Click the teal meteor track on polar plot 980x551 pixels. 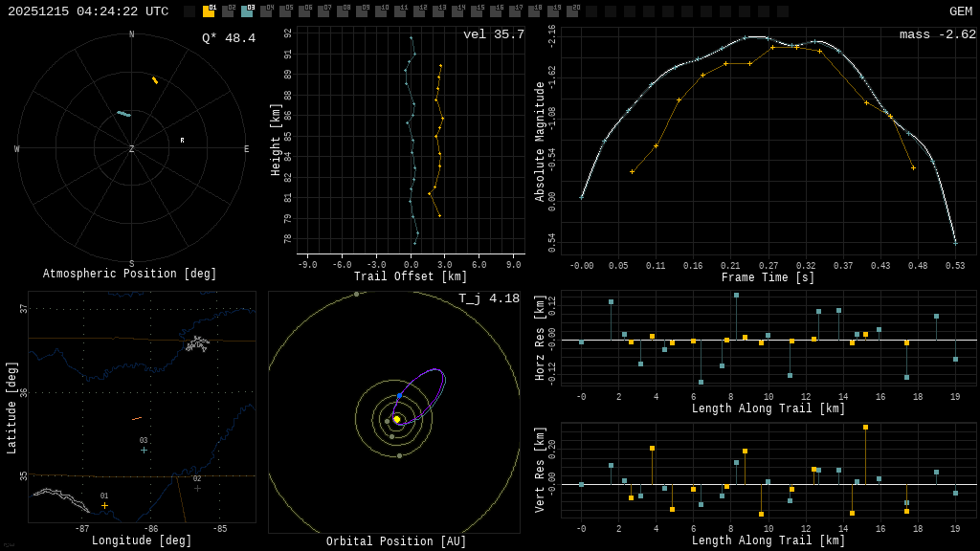click(123, 114)
